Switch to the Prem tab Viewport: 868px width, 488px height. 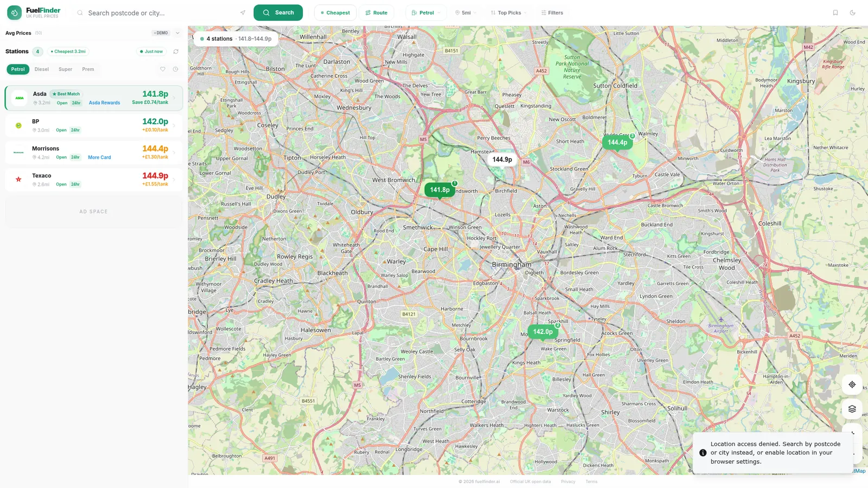pos(88,69)
